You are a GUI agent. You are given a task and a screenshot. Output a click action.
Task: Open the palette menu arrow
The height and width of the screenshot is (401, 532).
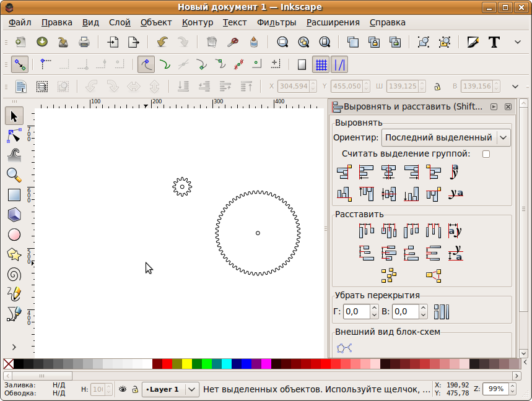click(526, 363)
